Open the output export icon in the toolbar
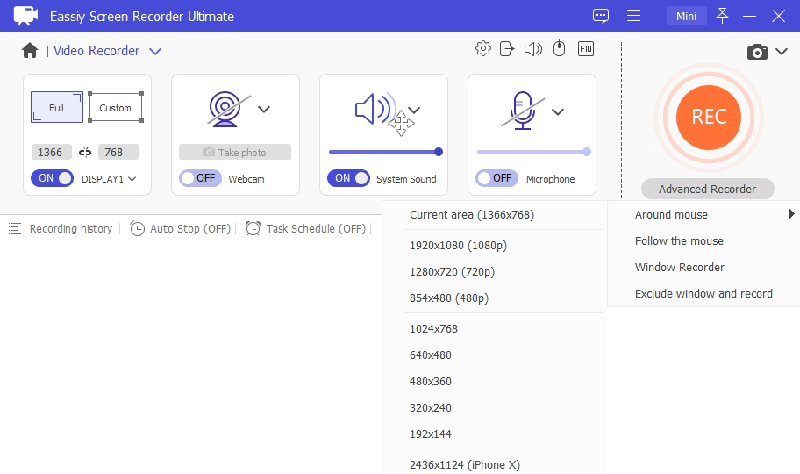The height and width of the screenshot is (474, 800). [507, 48]
